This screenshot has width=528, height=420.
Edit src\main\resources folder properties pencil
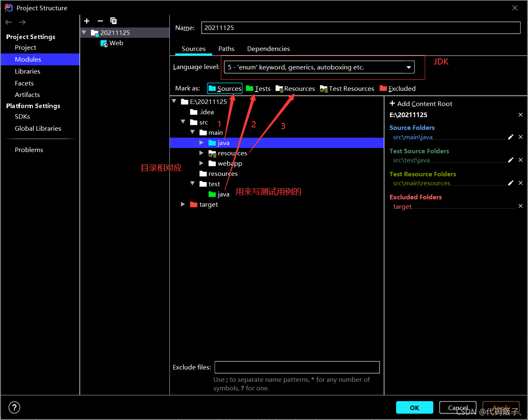point(510,183)
